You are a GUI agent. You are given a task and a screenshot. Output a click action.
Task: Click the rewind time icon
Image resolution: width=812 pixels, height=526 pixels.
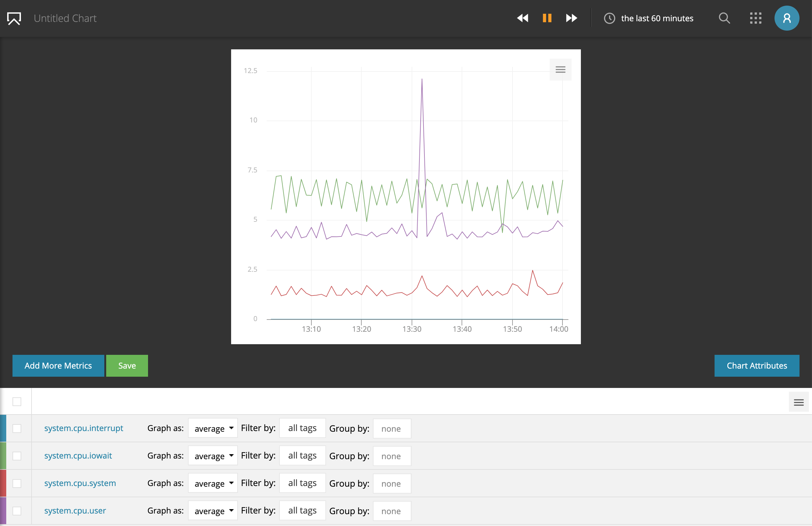(x=522, y=18)
